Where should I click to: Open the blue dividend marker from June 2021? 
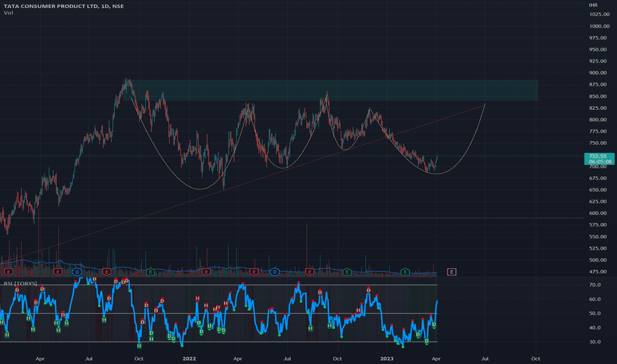tap(77, 272)
